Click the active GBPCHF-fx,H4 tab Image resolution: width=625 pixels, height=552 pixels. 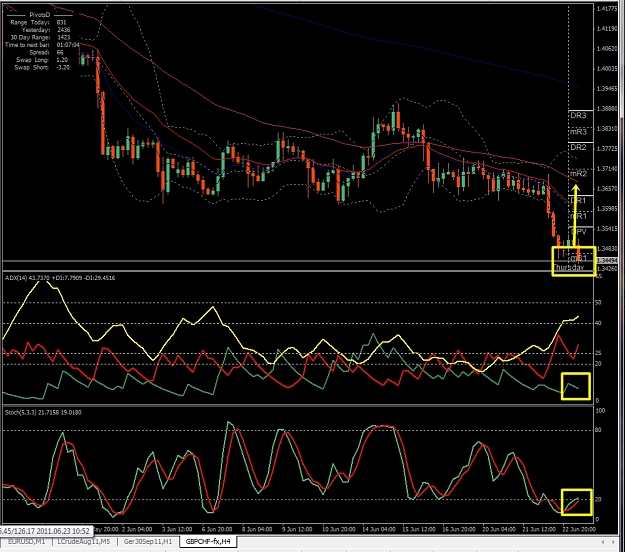tap(208, 542)
